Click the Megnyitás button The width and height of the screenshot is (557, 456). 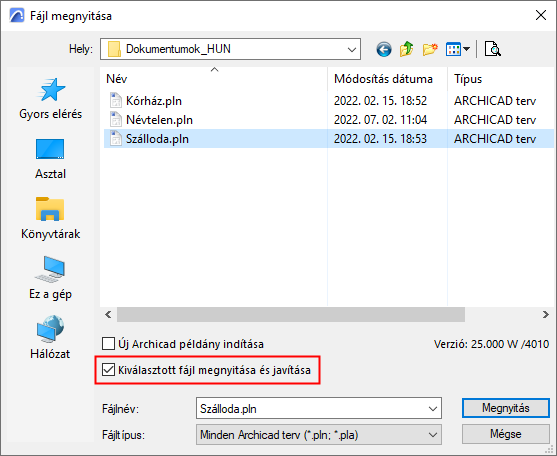click(x=505, y=408)
